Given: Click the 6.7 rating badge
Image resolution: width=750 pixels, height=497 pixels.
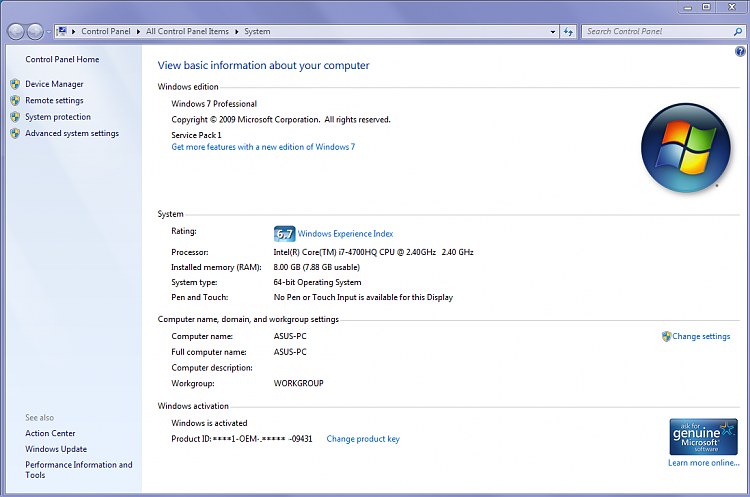Looking at the screenshot, I should [284, 234].
